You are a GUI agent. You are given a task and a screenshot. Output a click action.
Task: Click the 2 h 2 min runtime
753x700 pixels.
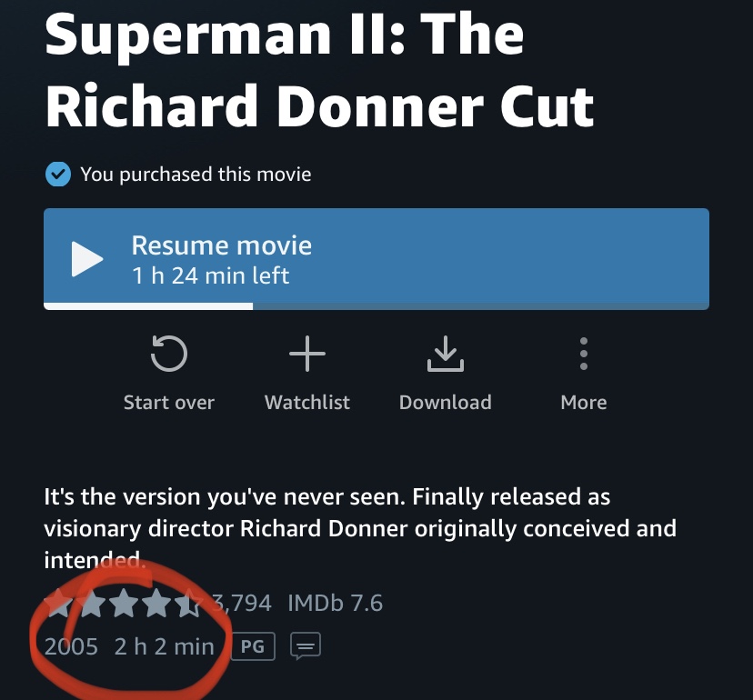[x=164, y=647]
